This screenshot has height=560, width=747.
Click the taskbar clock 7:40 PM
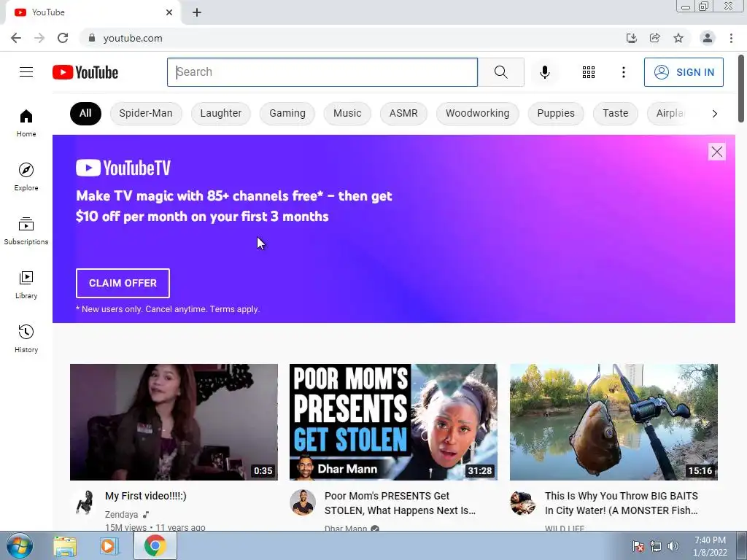pos(710,540)
